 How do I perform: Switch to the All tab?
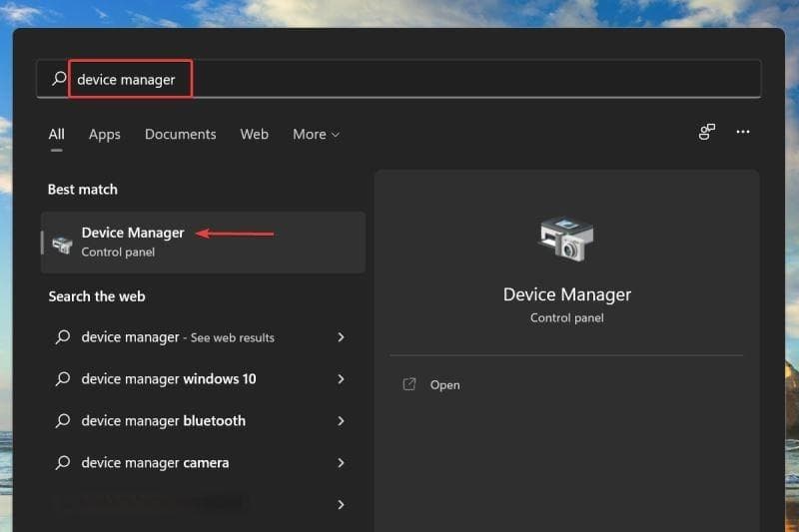coord(57,134)
